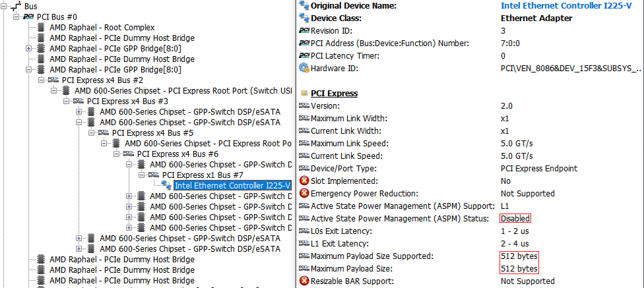The height and width of the screenshot is (288, 644).
Task: Click the PCI Express section heading
Action: 334,94
